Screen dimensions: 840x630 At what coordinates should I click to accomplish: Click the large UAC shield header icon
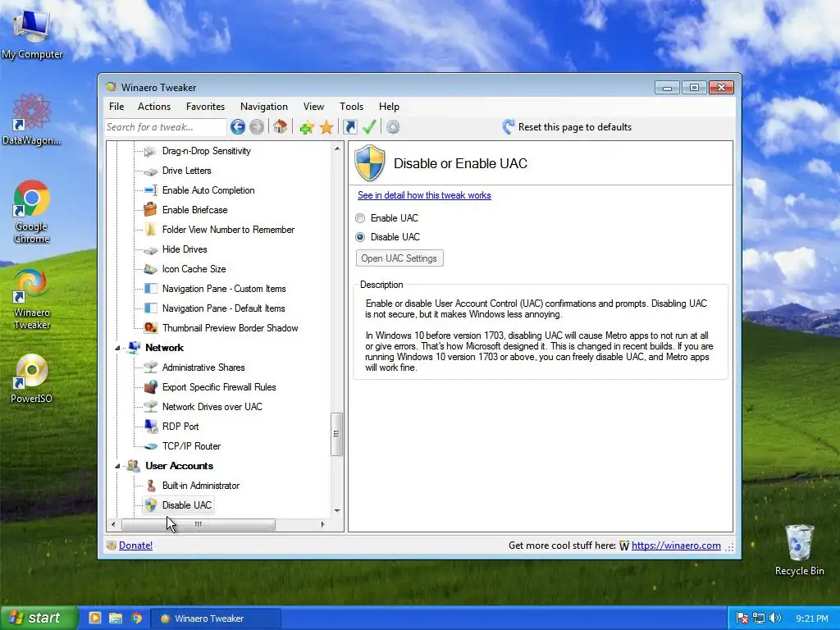click(x=370, y=163)
